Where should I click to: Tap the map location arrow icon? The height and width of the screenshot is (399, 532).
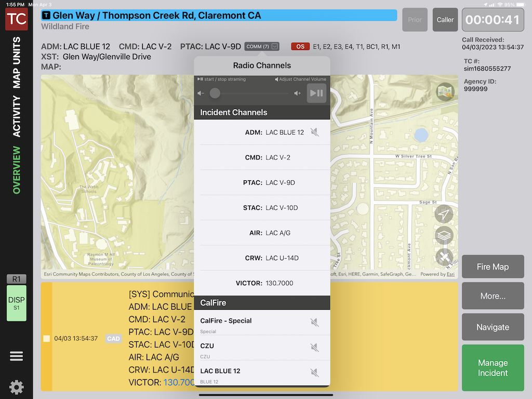(444, 214)
